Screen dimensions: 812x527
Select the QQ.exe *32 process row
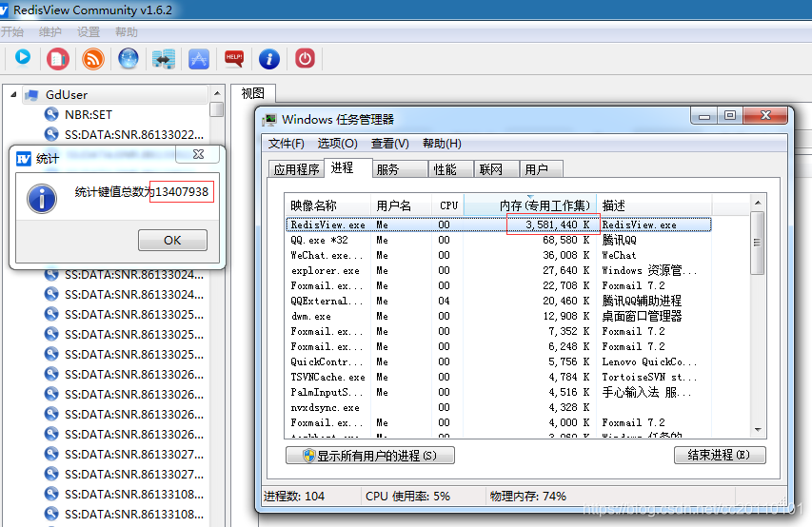point(498,241)
